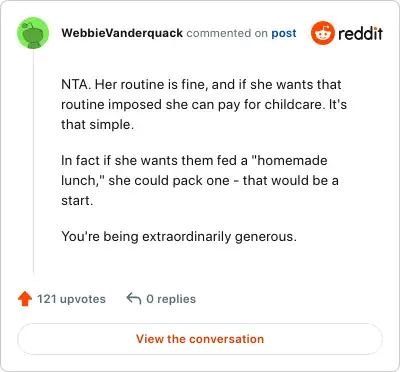Click the paragraph about the "homemade lunch"
This screenshot has height=372, width=400.
click(200, 180)
